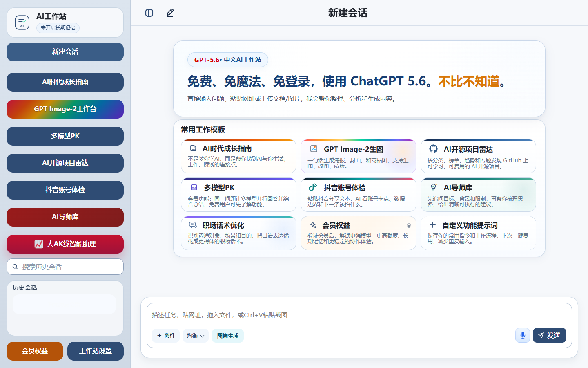Open sidebar item AI开源项目雷达

click(65, 163)
